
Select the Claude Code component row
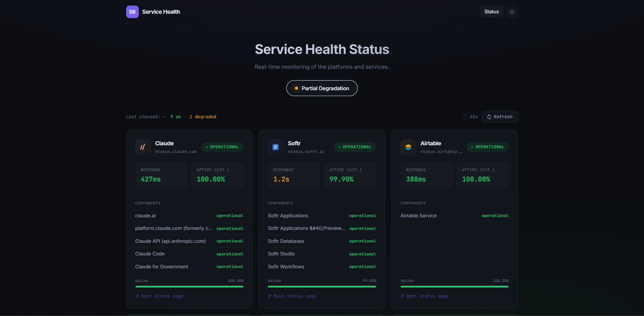click(189, 254)
